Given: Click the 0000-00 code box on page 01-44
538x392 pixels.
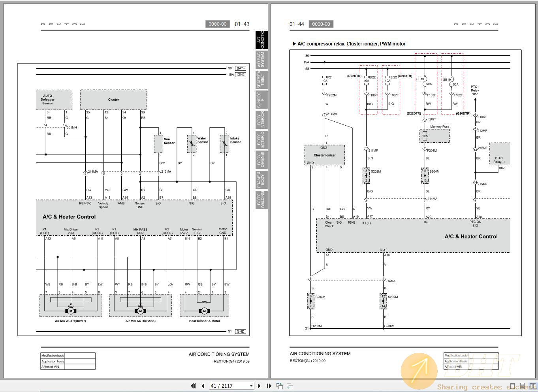Looking at the screenshot, I should (321, 24).
